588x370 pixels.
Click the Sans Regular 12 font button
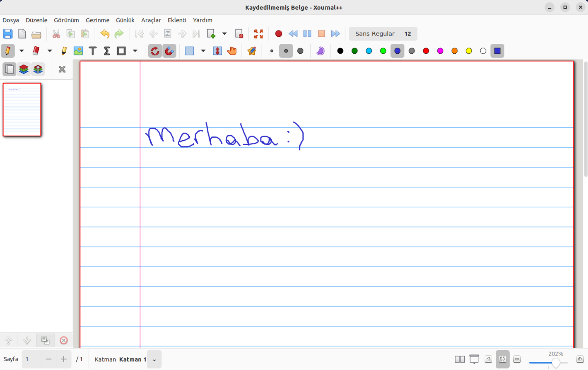pos(383,34)
